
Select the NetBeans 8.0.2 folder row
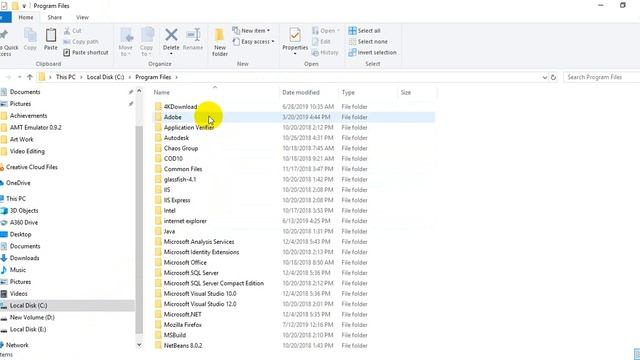pyautogui.click(x=294, y=345)
